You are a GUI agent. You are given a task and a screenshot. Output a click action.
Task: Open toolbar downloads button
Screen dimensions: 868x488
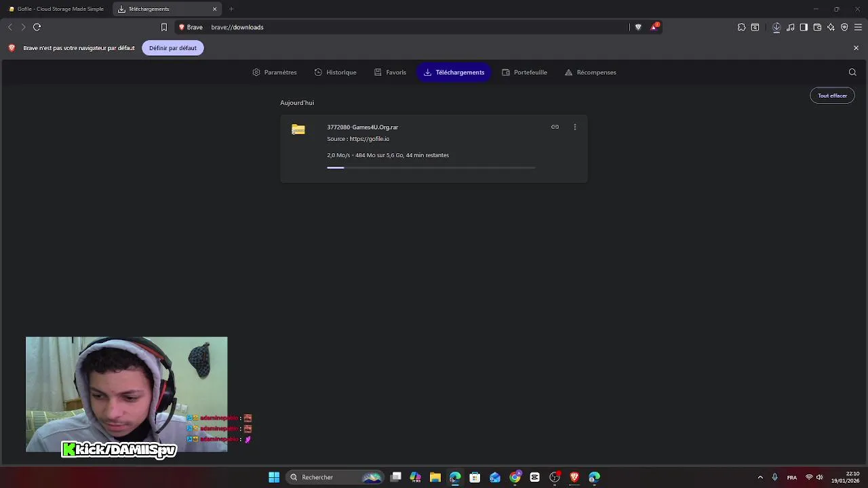coord(776,27)
